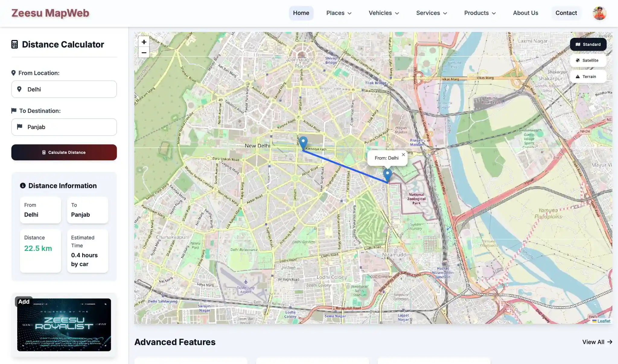Viewport: 618px width, 364px height.
Task: Click the View All arrow icon
Action: [610, 342]
